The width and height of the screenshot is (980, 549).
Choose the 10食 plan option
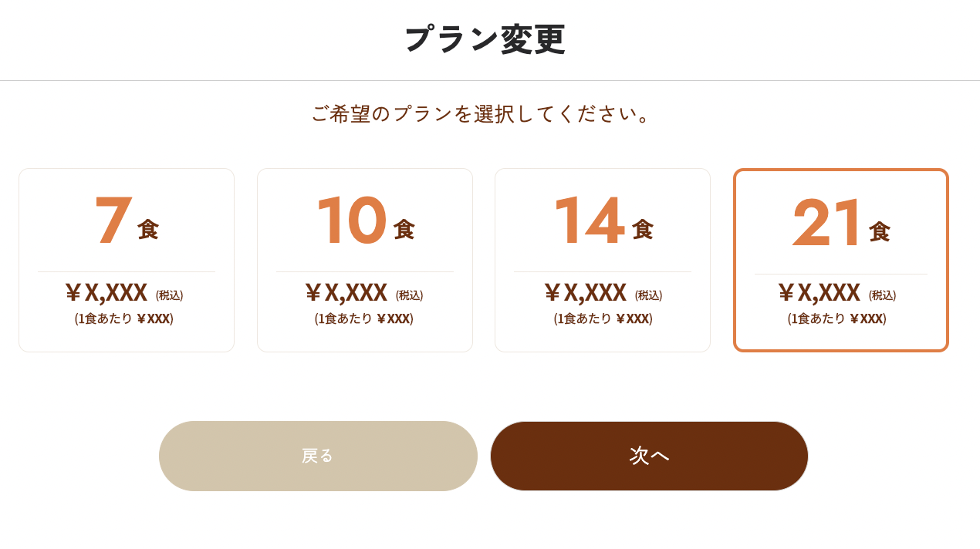(x=365, y=260)
